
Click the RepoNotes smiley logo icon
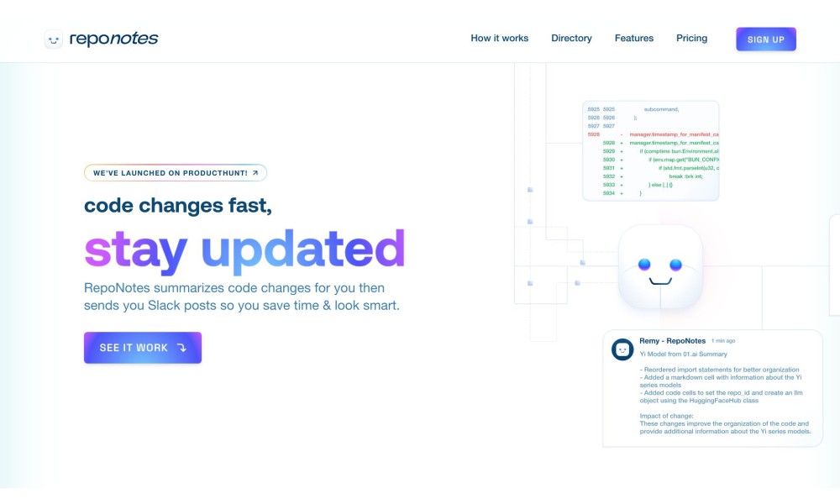click(53, 39)
